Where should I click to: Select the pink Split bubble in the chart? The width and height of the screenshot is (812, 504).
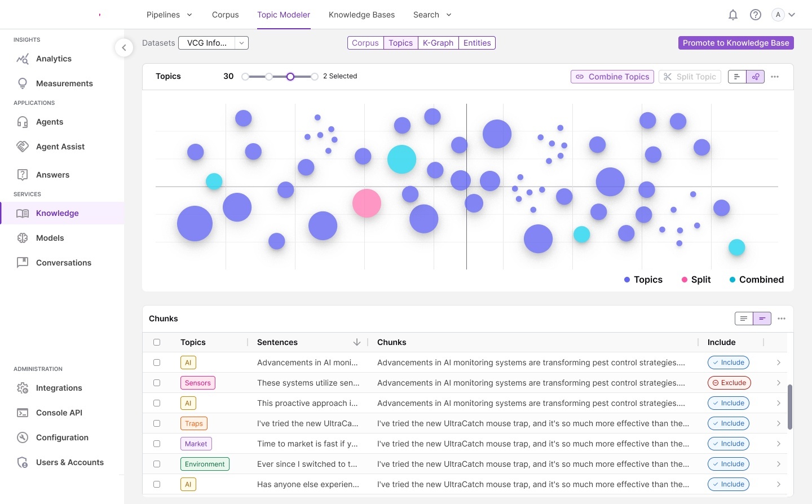(x=367, y=203)
